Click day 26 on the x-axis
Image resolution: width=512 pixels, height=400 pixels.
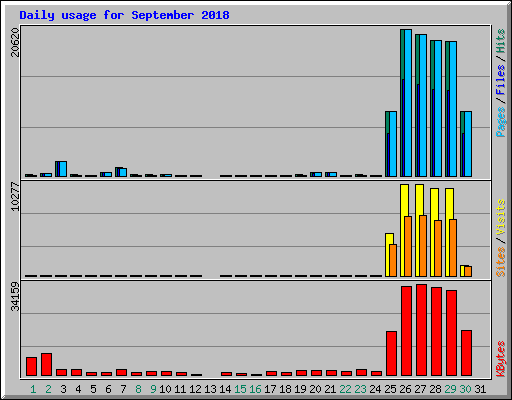click(x=405, y=389)
